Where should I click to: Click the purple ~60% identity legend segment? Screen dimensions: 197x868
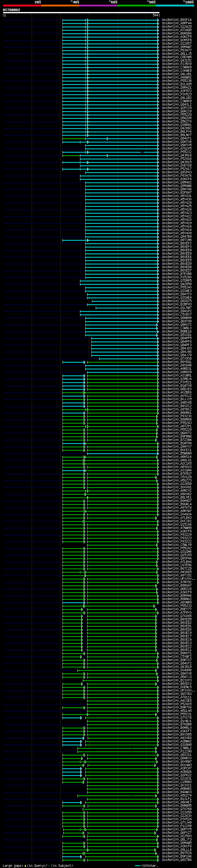click(x=99, y=6)
